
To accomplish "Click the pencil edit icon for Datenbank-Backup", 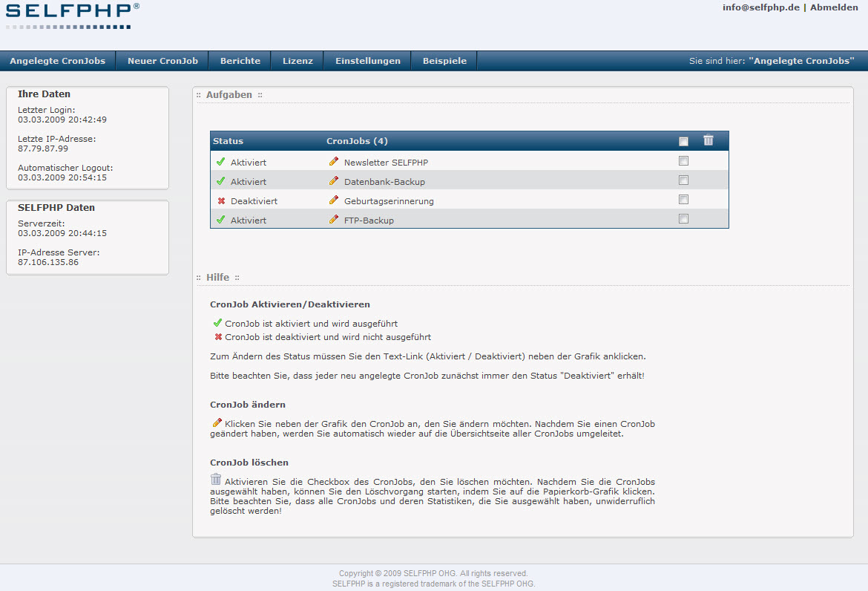I will point(334,181).
